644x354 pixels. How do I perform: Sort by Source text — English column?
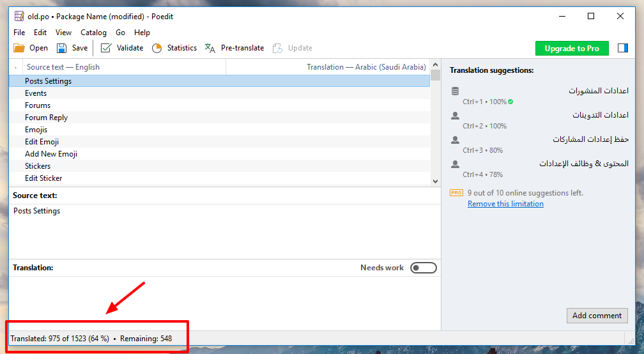124,67
